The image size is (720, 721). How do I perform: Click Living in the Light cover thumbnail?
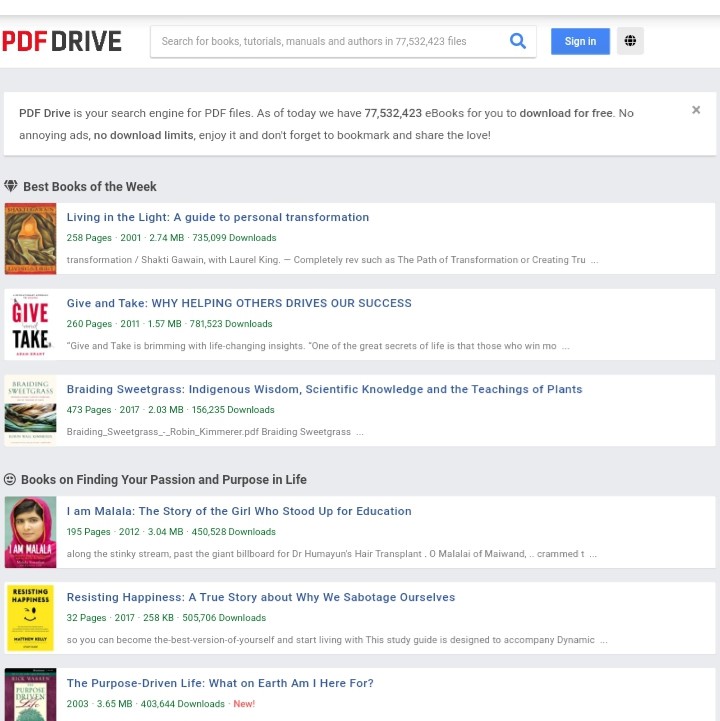pyautogui.click(x=30, y=239)
